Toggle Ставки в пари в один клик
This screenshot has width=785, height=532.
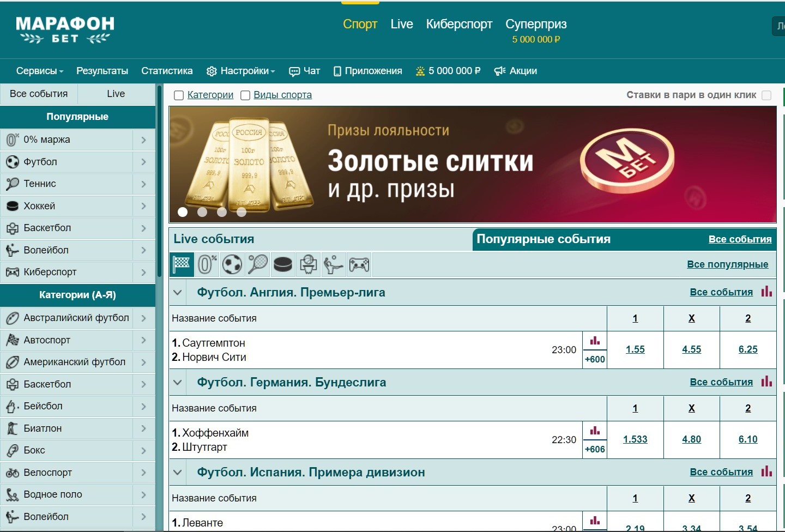point(766,95)
